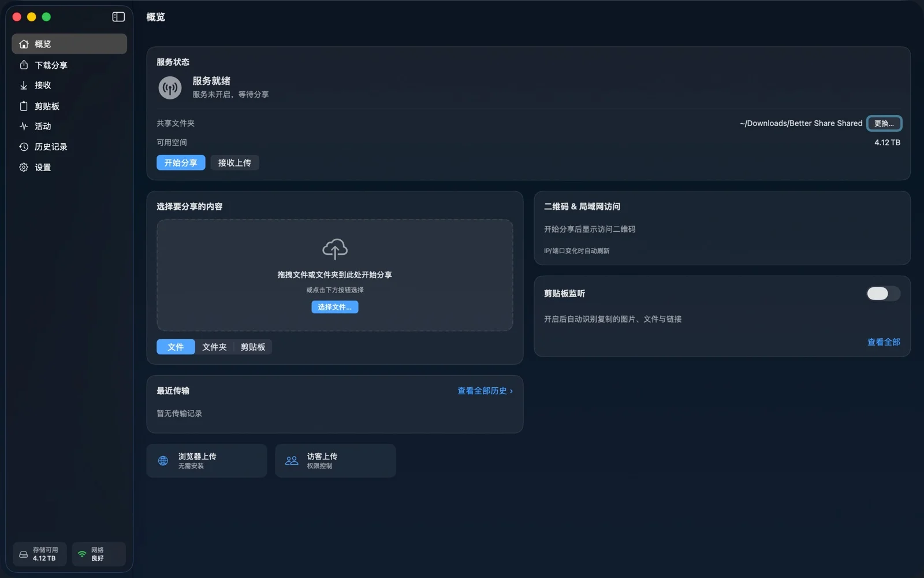The width and height of the screenshot is (924, 578).
Task: Click the share icon beside 下载分享
Action: pyautogui.click(x=24, y=65)
